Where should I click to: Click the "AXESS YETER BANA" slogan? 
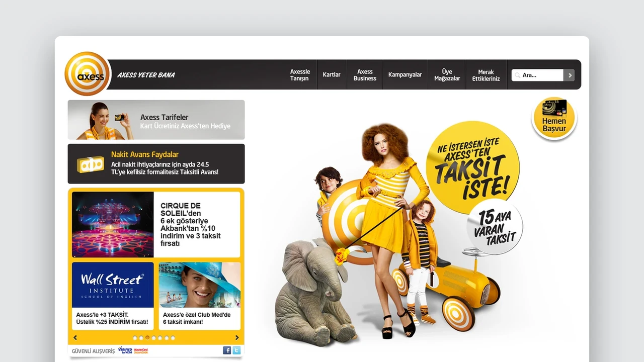click(x=146, y=75)
